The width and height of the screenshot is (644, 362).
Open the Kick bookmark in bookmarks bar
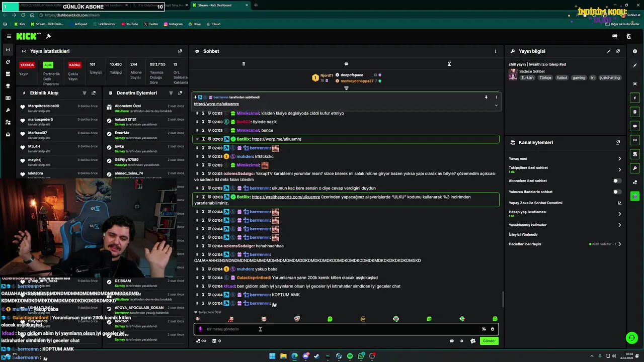(20, 24)
